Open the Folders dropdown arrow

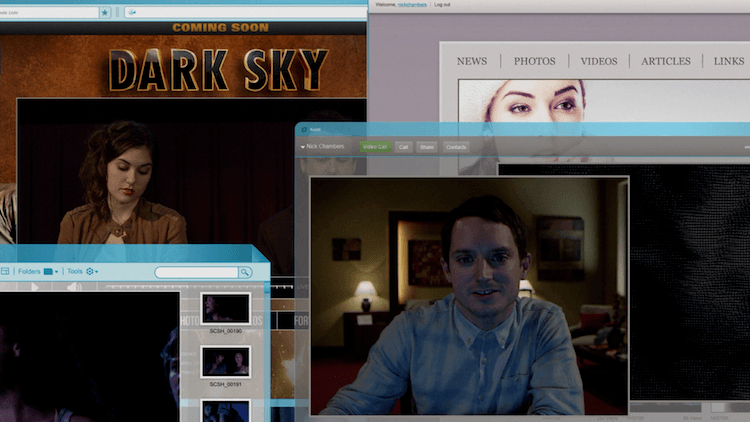58,272
